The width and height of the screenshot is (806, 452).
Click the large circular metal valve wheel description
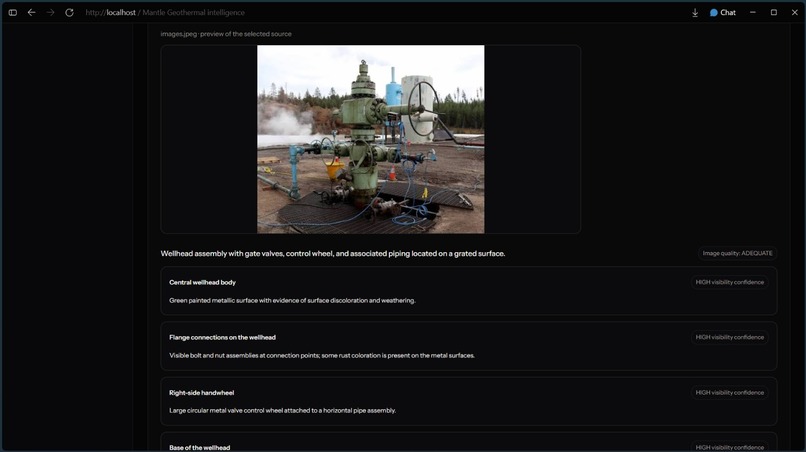[x=282, y=410]
